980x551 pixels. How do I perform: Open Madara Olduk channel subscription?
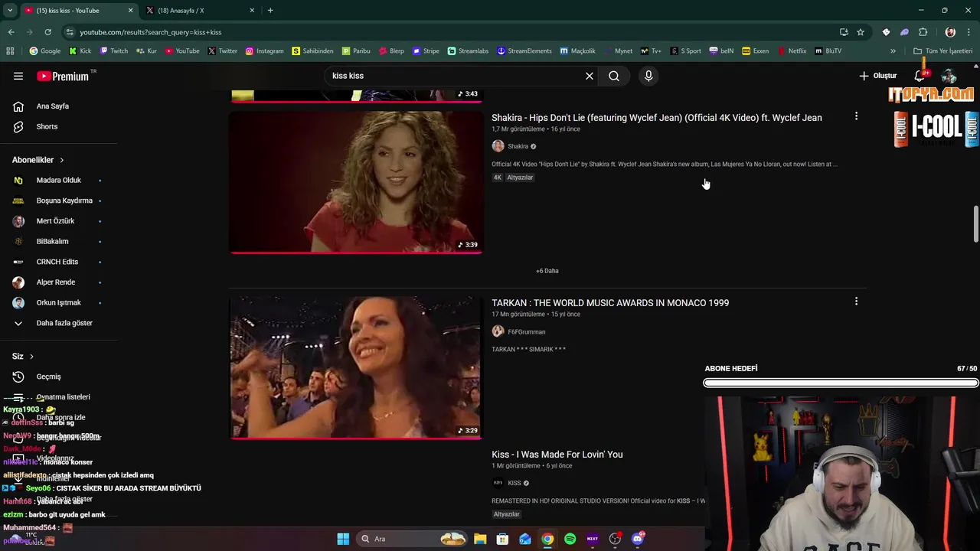click(58, 181)
